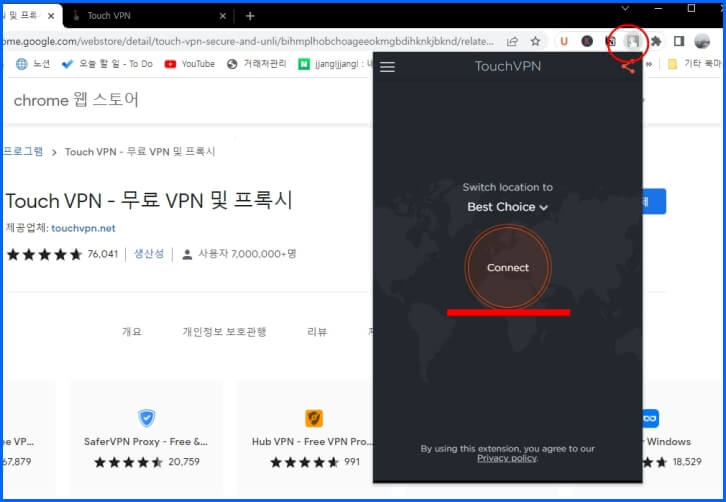Click the 프로그램 breadcrumb link
Screen dimensions: 726x502
pos(23,151)
